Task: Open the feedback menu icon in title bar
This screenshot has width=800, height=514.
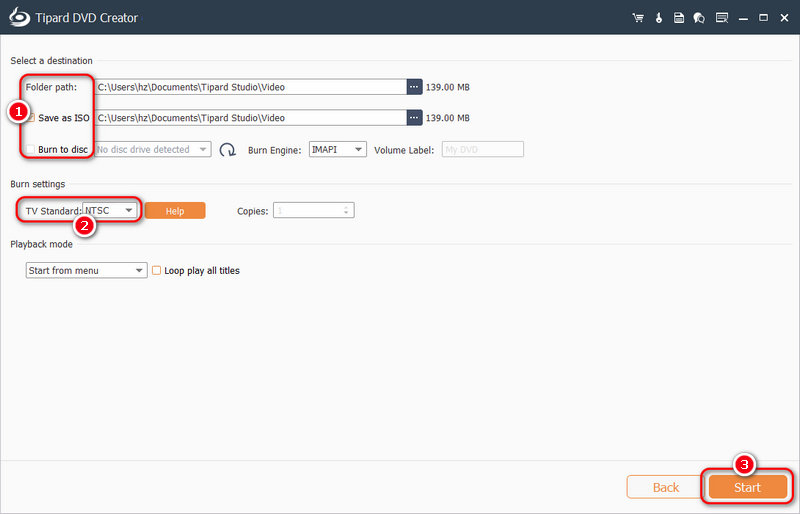Action: [721, 18]
